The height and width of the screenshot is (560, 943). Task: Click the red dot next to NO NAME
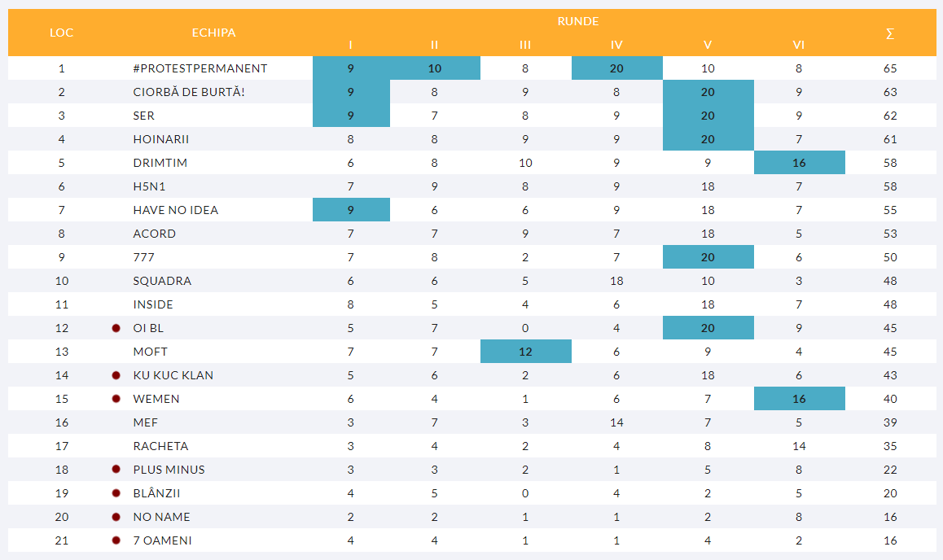tap(116, 517)
